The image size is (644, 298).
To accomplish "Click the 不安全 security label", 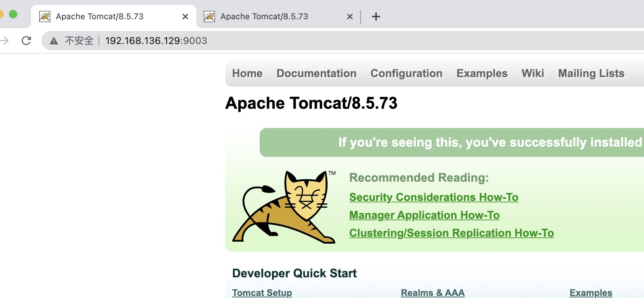I will click(79, 41).
